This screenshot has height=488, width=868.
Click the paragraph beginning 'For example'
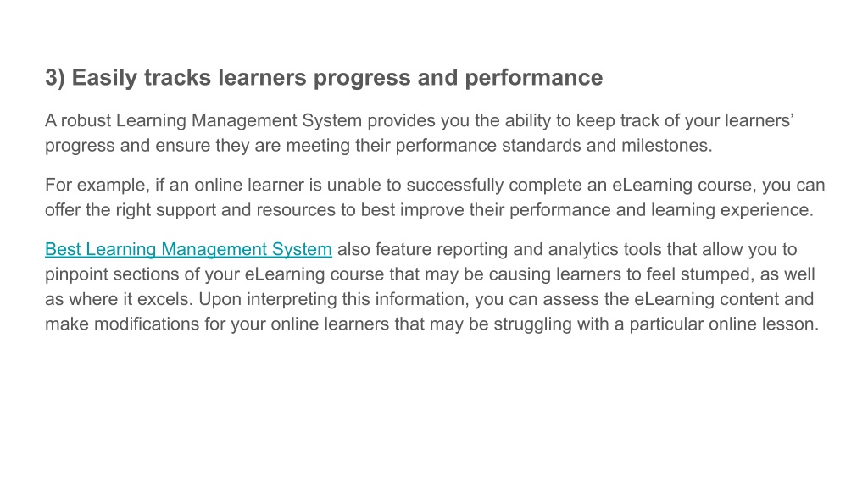point(435,197)
